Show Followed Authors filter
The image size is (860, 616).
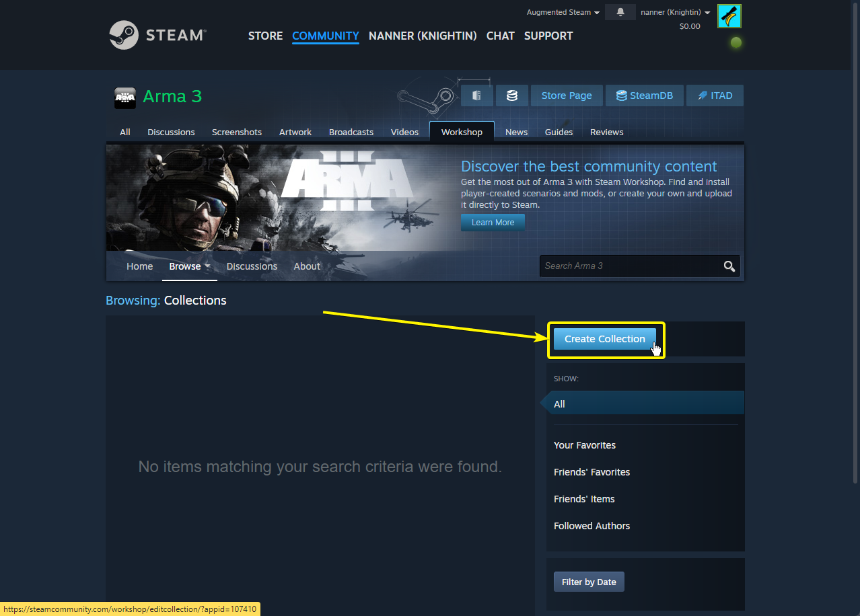[x=592, y=526]
